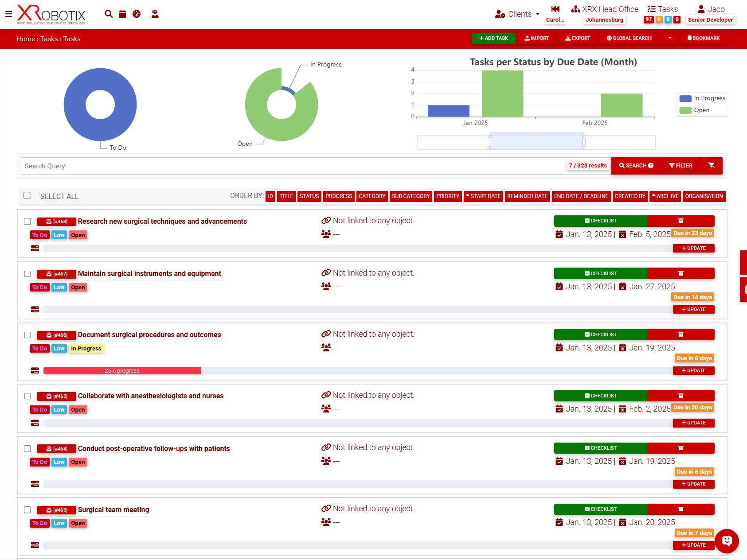Tick checkbox for Research new surgical techniques

click(27, 222)
